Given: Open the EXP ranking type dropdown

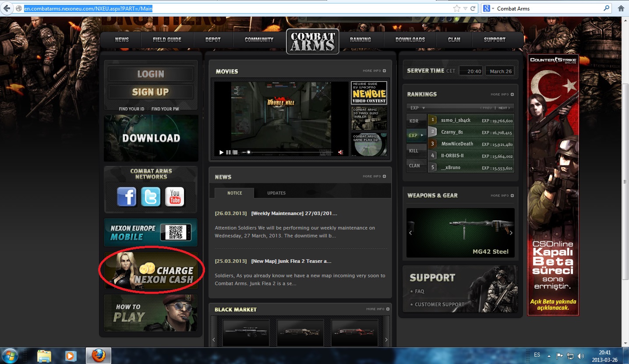Looking at the screenshot, I should click(x=417, y=108).
